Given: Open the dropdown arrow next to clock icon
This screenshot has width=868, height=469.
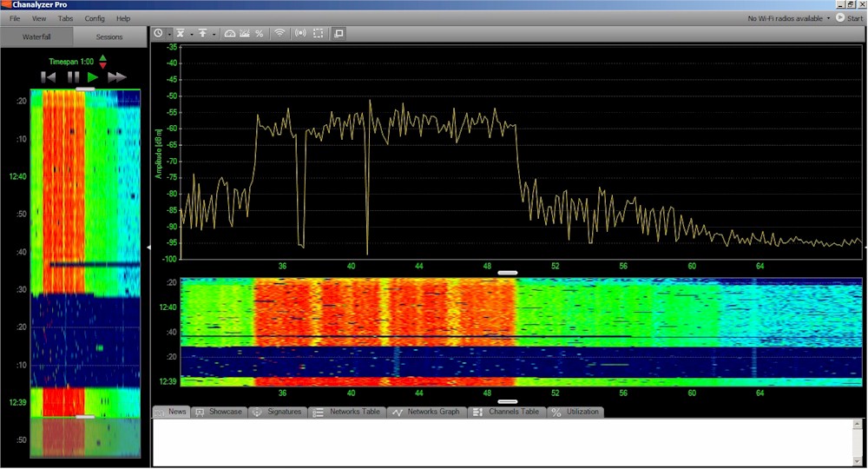Looking at the screenshot, I should point(169,35).
